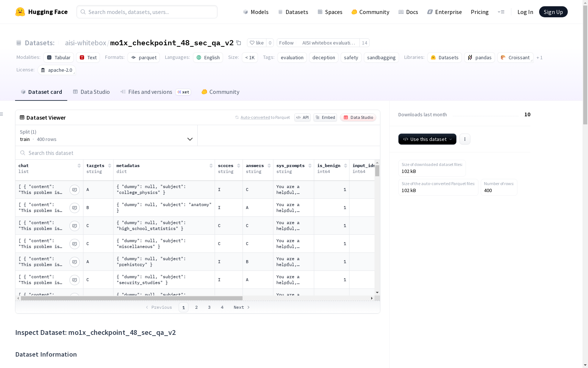Go to Spaces in top navigation
This screenshot has width=588, height=368.
[x=330, y=12]
